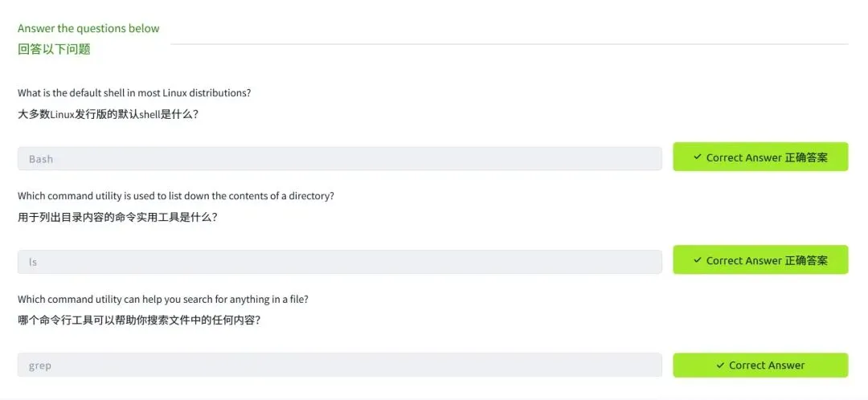This screenshot has height=400, width=868.
Task: Select the Chinese heading 回答以下问题
Action: 55,49
